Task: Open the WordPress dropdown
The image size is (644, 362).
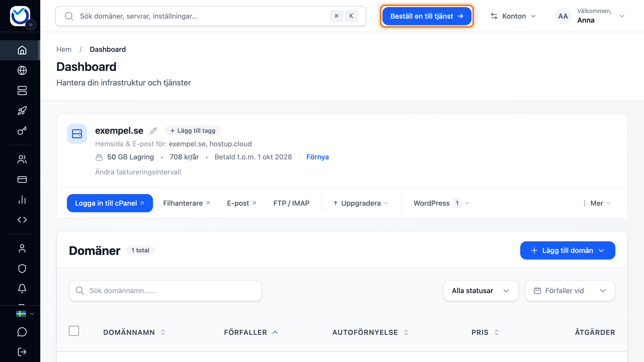Action: [x=442, y=203]
